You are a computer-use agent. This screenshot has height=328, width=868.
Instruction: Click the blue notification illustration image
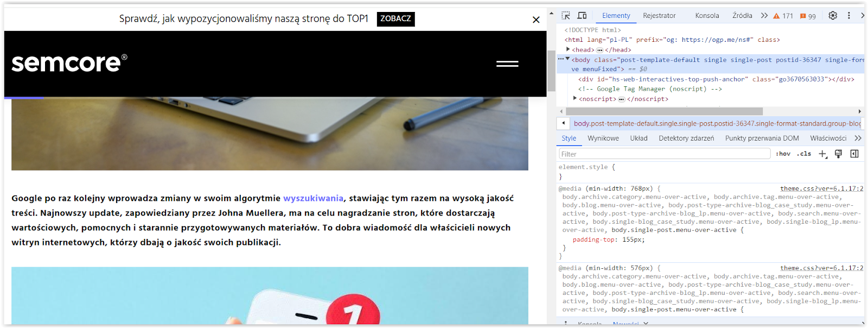[270, 296]
